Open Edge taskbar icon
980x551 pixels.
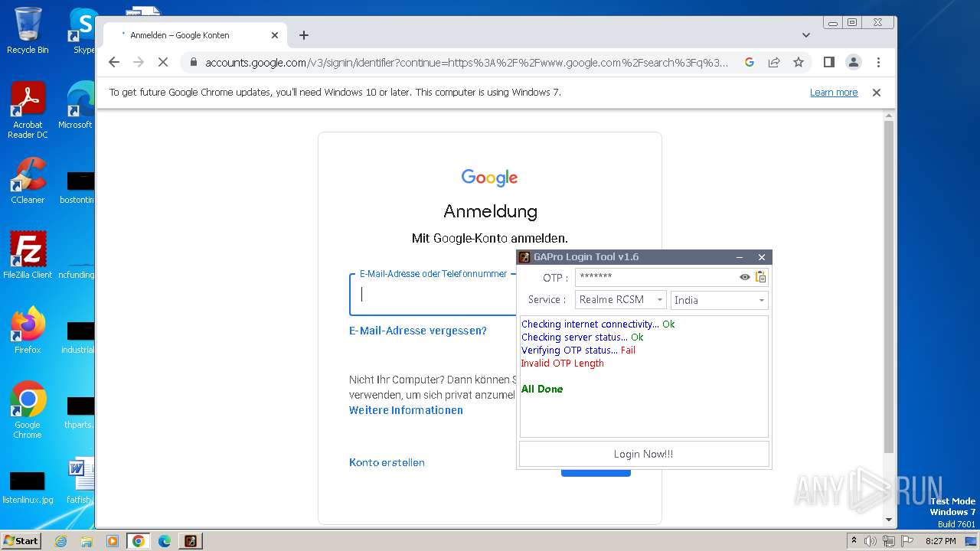point(165,541)
